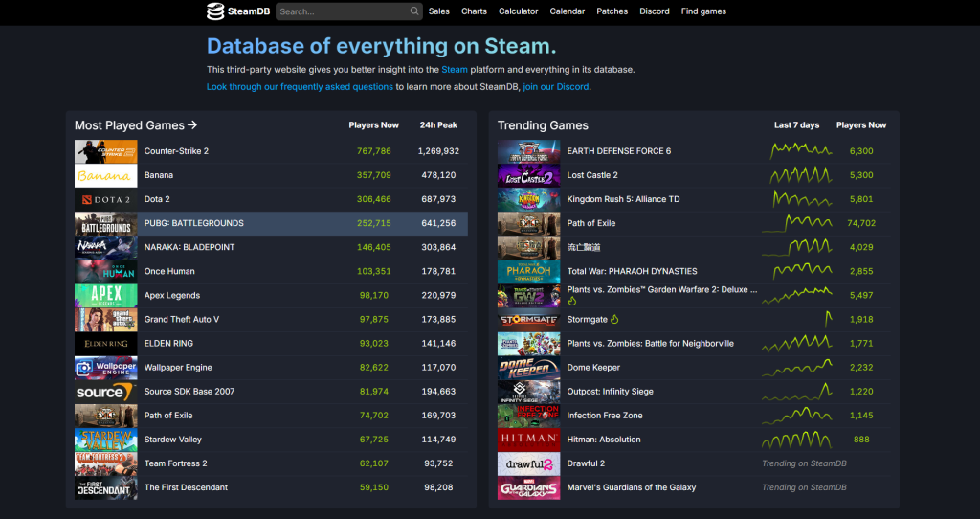The image size is (980, 519).
Task: Click the Apex Legends thumbnail
Action: coord(105,296)
